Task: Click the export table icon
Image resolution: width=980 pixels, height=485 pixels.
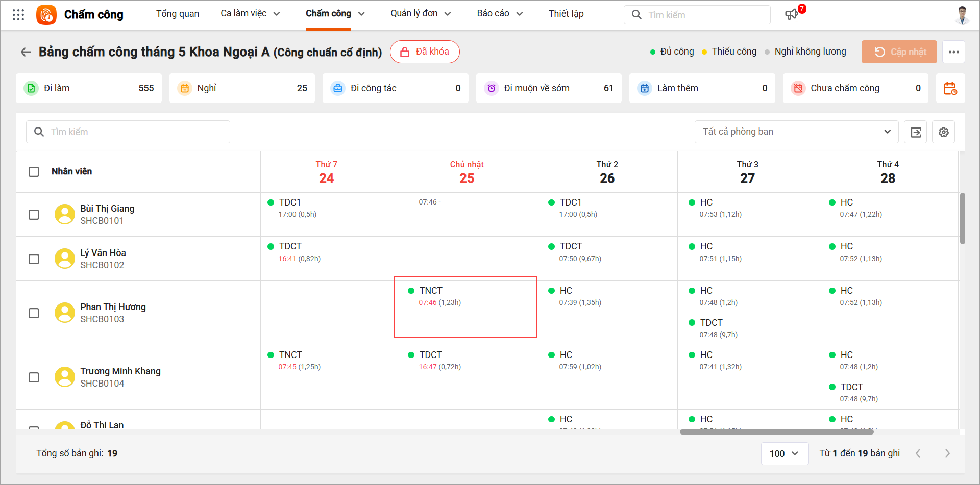Action: tap(916, 132)
